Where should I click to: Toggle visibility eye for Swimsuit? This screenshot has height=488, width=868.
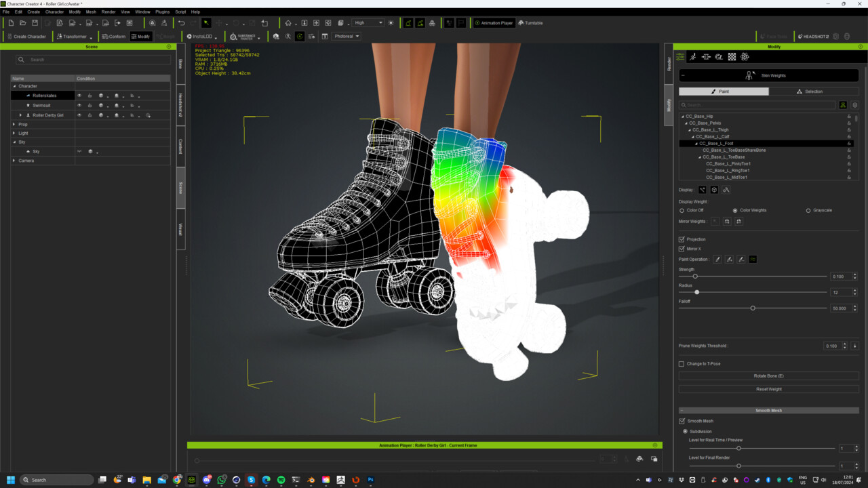coord(79,105)
